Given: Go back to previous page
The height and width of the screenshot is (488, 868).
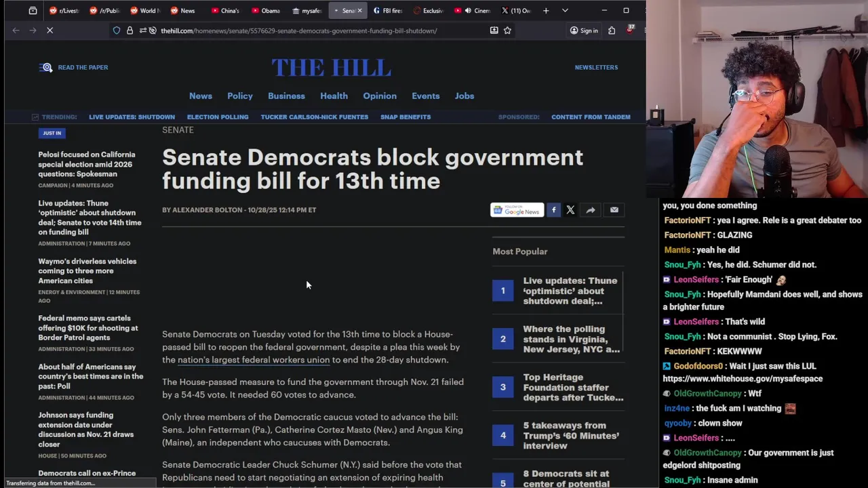Looking at the screenshot, I should click(x=16, y=30).
